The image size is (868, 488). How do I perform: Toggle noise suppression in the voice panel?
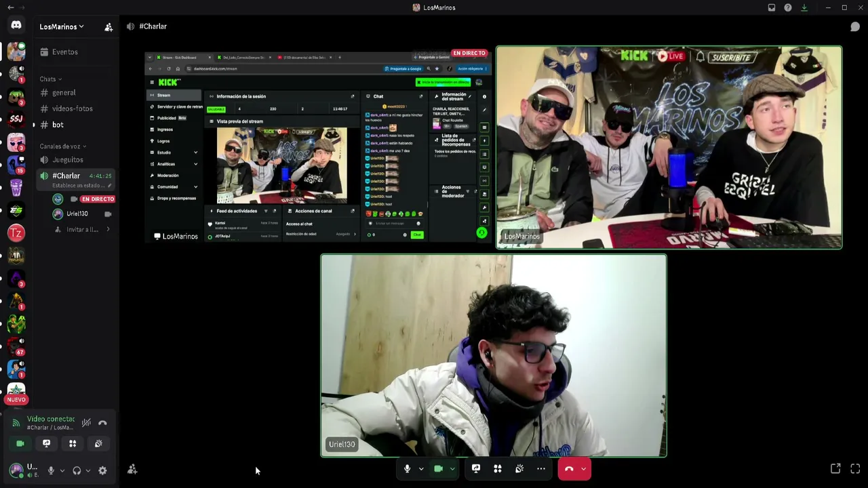tap(86, 423)
